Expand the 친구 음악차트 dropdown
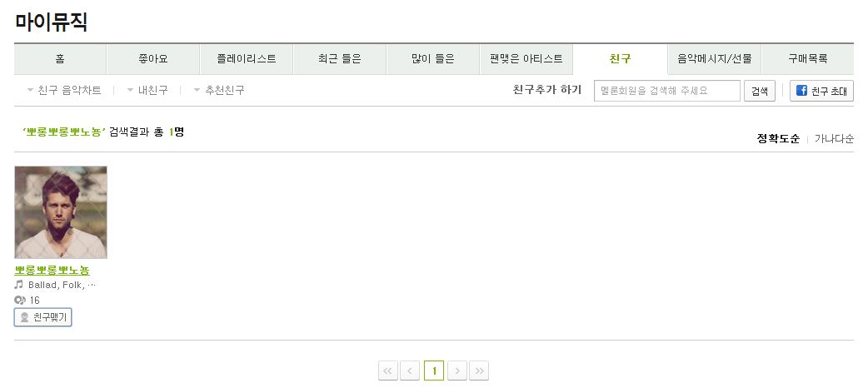 click(x=63, y=90)
